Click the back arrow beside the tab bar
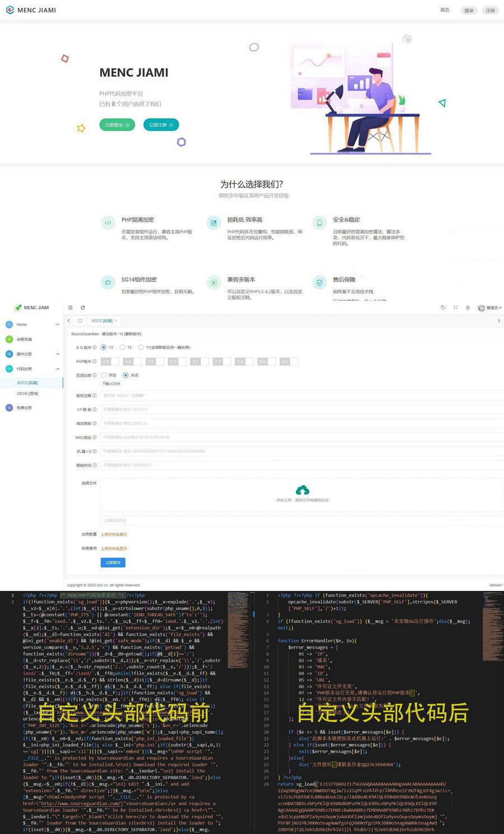 (x=69, y=320)
